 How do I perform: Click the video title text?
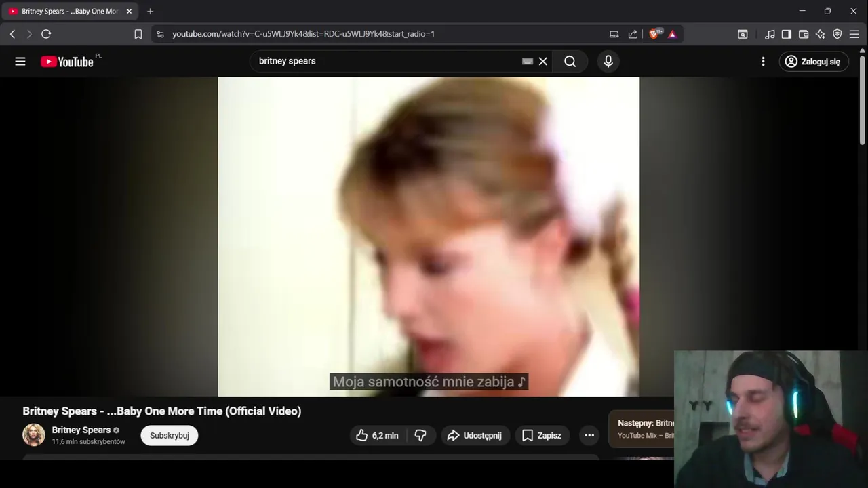162,411
